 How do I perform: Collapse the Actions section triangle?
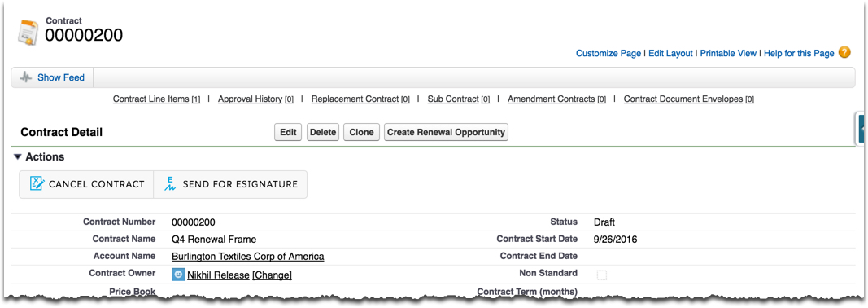(x=18, y=157)
